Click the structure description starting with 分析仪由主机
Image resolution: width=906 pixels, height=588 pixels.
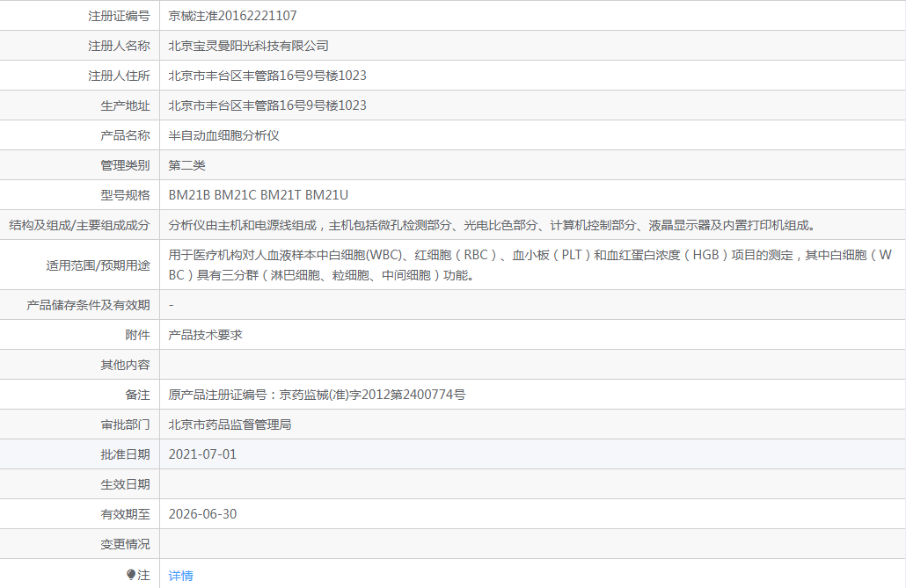(492, 225)
